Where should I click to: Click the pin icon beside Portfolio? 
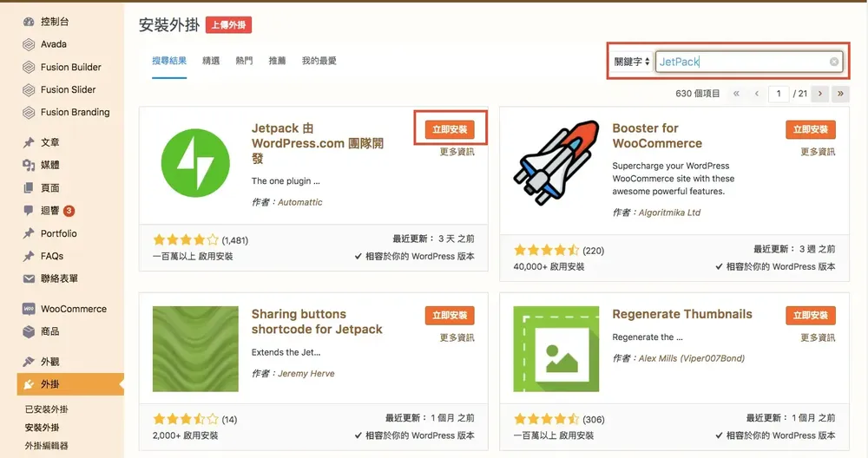pos(29,233)
